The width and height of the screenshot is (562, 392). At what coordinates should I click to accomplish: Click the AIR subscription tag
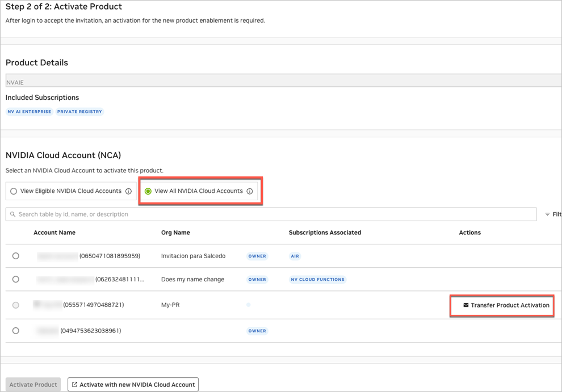click(295, 256)
